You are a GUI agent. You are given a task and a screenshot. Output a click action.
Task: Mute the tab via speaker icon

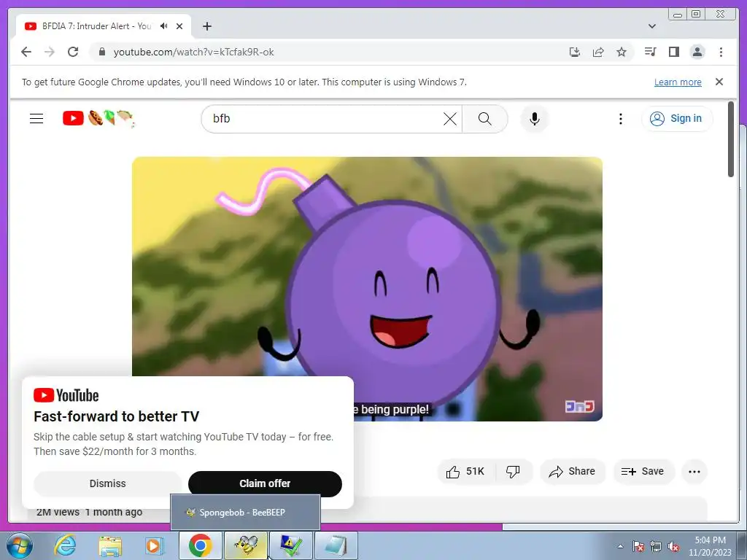164,26
